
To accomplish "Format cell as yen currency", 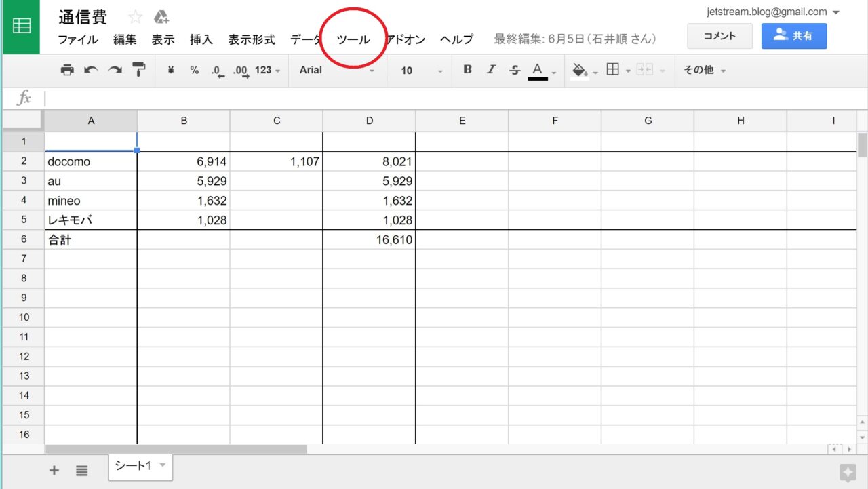I will pyautogui.click(x=171, y=70).
